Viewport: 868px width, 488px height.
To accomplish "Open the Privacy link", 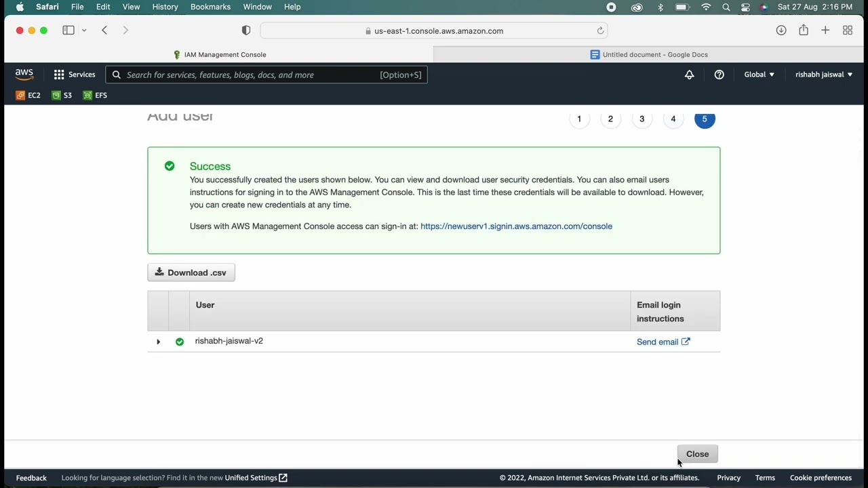I will (728, 478).
